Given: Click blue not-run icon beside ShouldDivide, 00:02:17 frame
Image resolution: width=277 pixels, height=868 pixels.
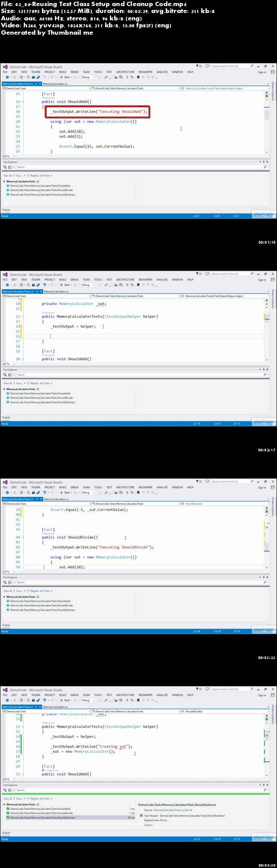Looking at the screenshot, I should [x=8, y=398].
